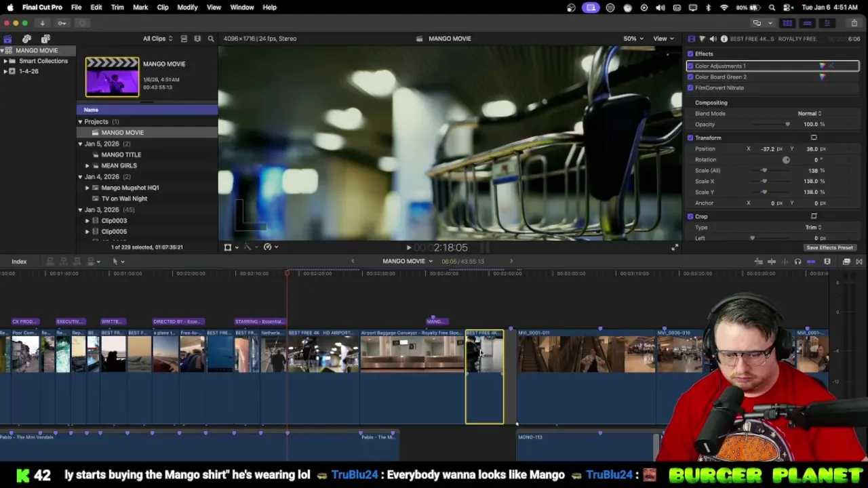Show the Libraries sidebar clapperboard icon
Screen dimensions: 868x488
[7, 39]
